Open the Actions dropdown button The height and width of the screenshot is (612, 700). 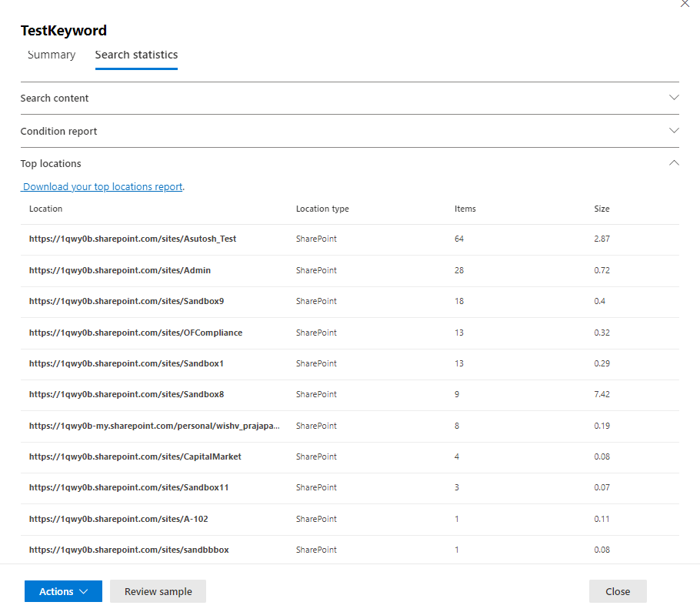click(x=63, y=591)
